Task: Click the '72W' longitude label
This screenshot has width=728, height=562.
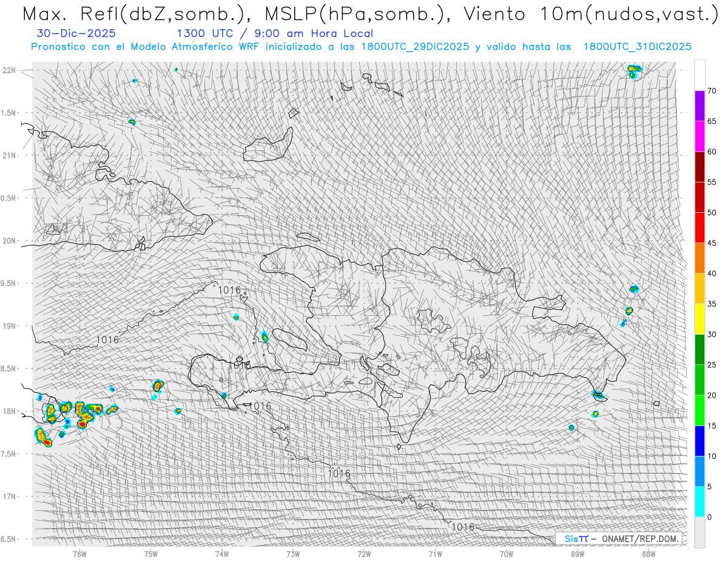Action: tap(364, 553)
